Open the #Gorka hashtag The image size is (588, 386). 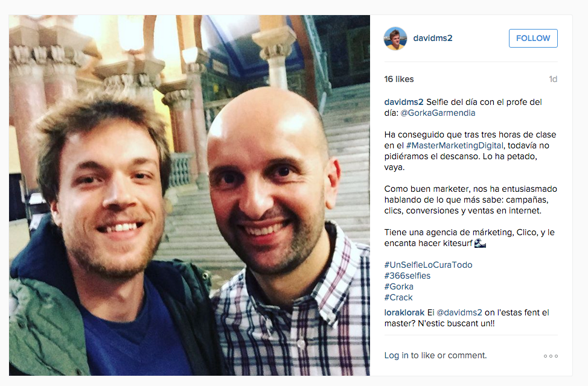[x=398, y=286]
